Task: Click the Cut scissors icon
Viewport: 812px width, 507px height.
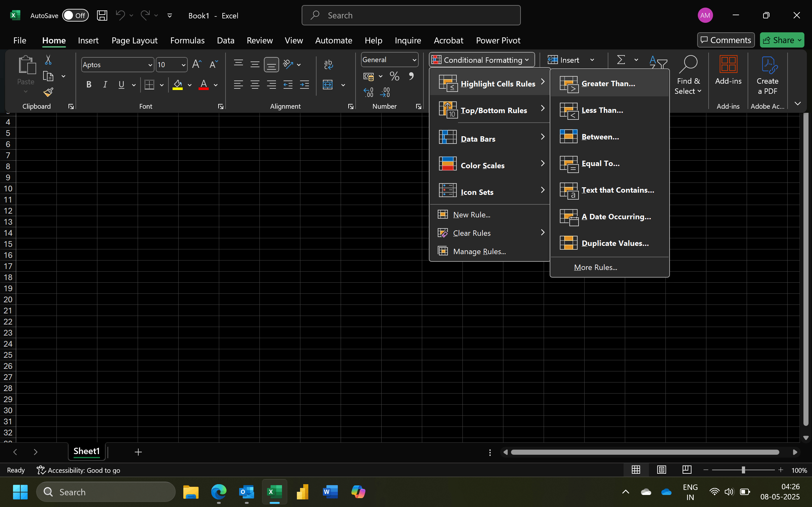Action: (48, 60)
